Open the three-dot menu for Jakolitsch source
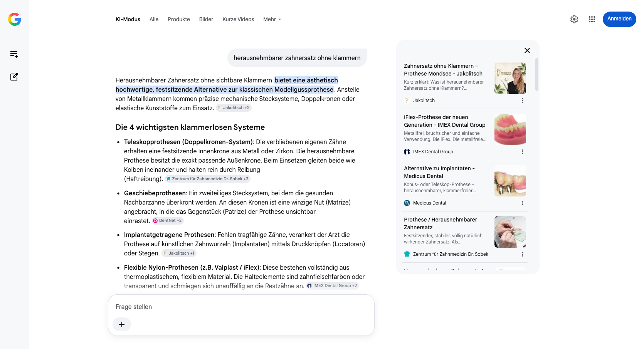644x349 pixels. 523,101
